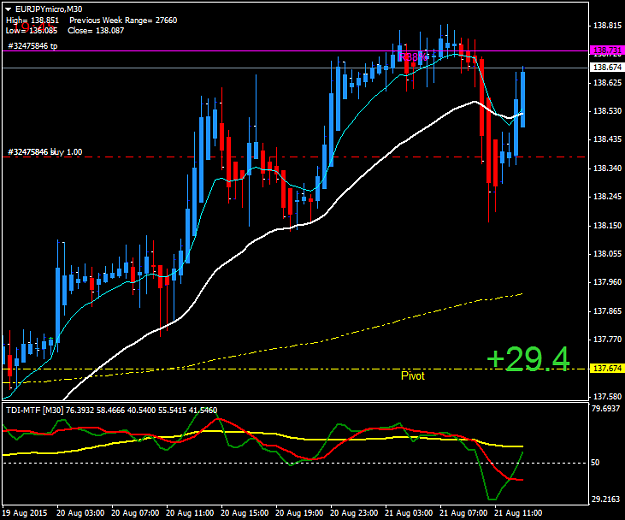Click the 138.815 price scale label
625x520 pixels.
click(x=607, y=26)
